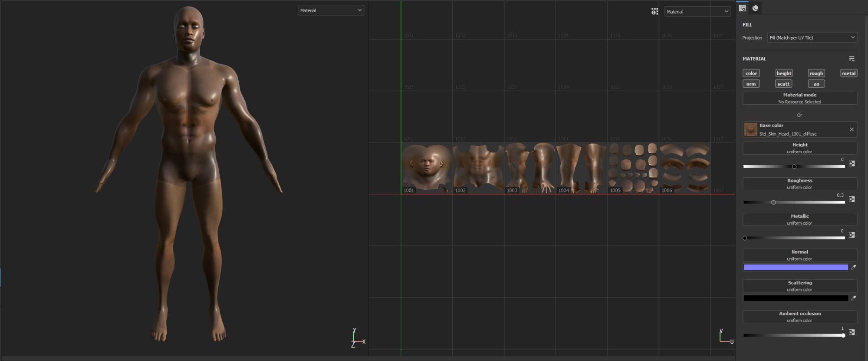The height and width of the screenshot is (361, 868).
Task: Open the UV tile display settings icon
Action: (654, 12)
